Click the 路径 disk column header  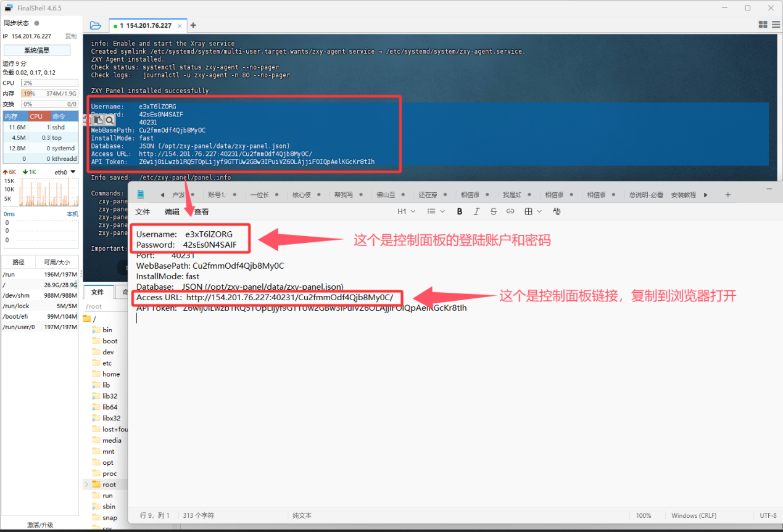click(19, 262)
